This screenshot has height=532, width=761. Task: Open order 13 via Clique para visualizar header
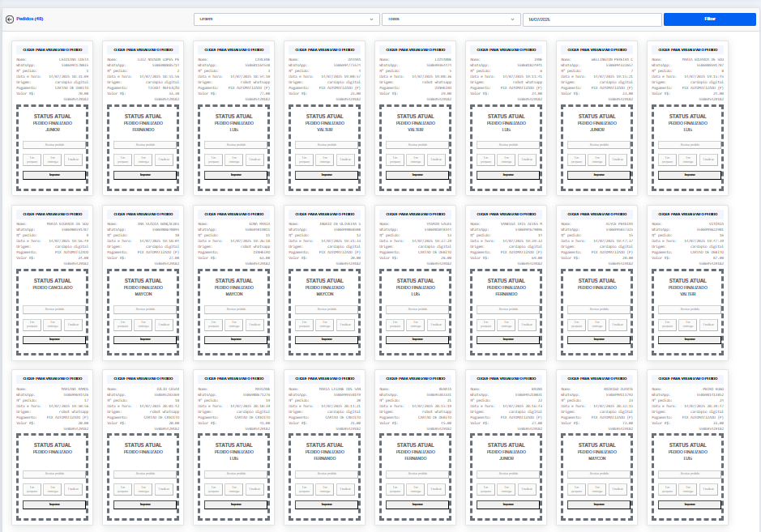[416, 214]
